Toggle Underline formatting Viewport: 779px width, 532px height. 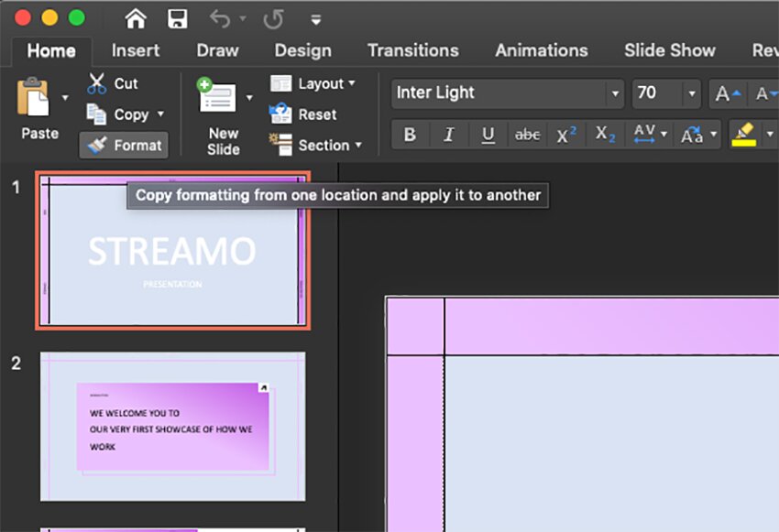[x=488, y=136]
